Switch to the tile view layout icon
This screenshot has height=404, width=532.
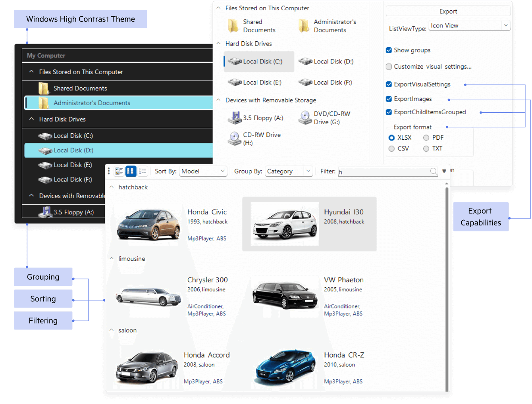click(x=131, y=171)
